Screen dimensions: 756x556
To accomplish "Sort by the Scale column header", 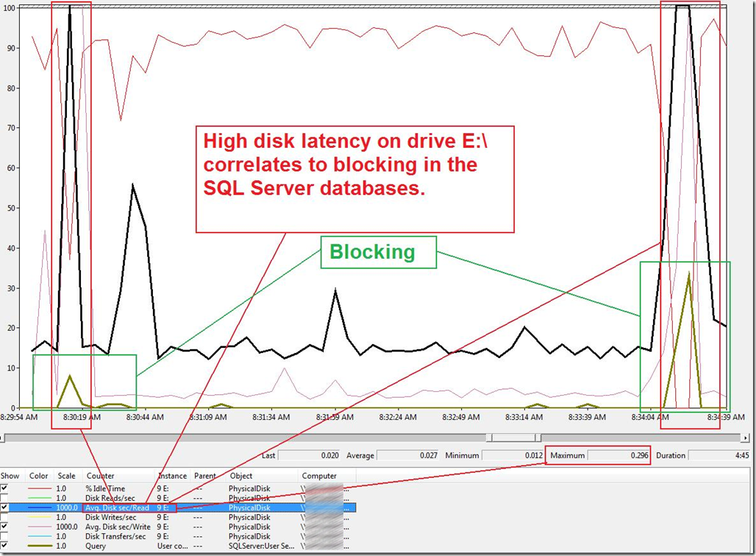I will pos(67,476).
